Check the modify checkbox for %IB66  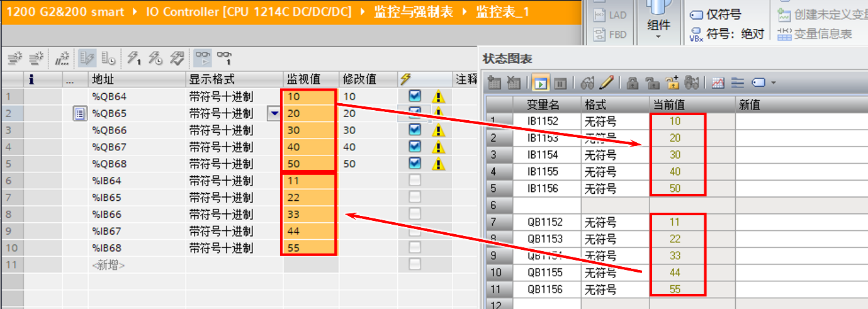point(415,214)
